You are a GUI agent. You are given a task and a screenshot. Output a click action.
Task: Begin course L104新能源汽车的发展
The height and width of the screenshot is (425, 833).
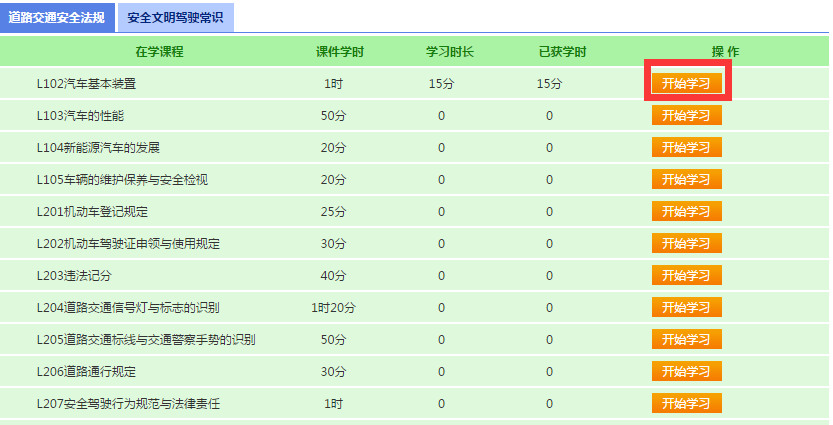687,147
